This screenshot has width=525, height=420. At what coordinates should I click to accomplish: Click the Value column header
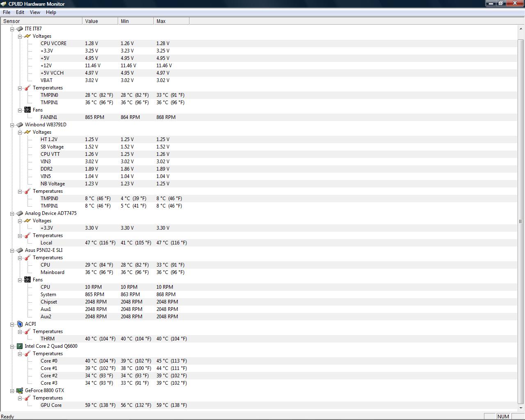pos(100,21)
